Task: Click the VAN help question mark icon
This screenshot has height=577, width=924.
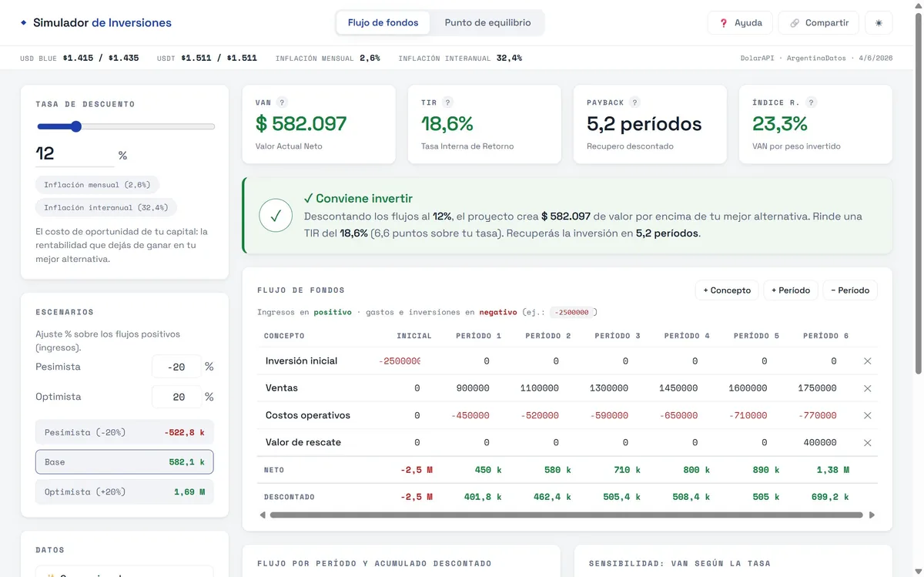Action: (282, 102)
